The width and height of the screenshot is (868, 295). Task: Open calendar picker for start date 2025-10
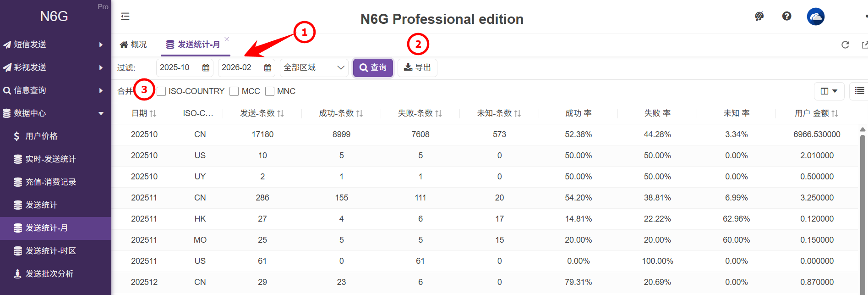206,68
